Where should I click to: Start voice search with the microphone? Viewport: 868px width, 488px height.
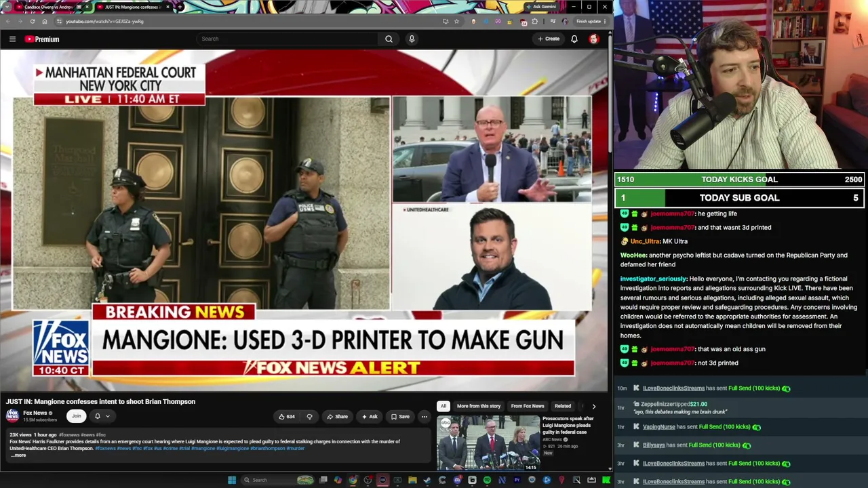pyautogui.click(x=412, y=39)
